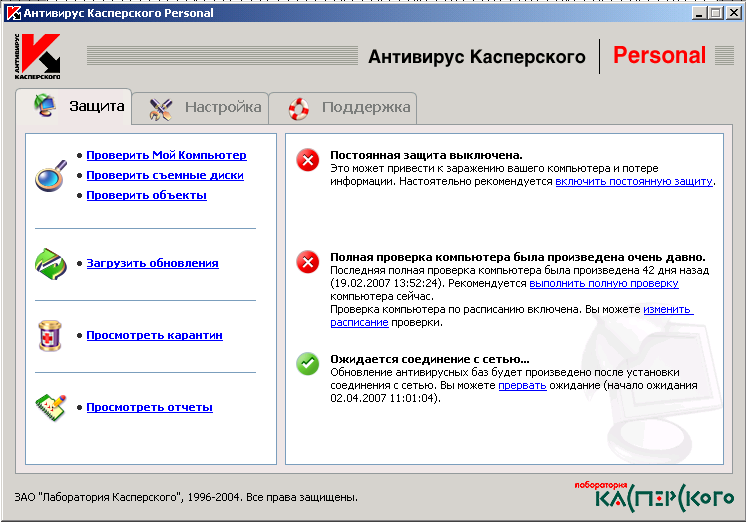The image size is (746, 522).
Task: Close the Антивирус Касперского window
Action: pos(733,13)
